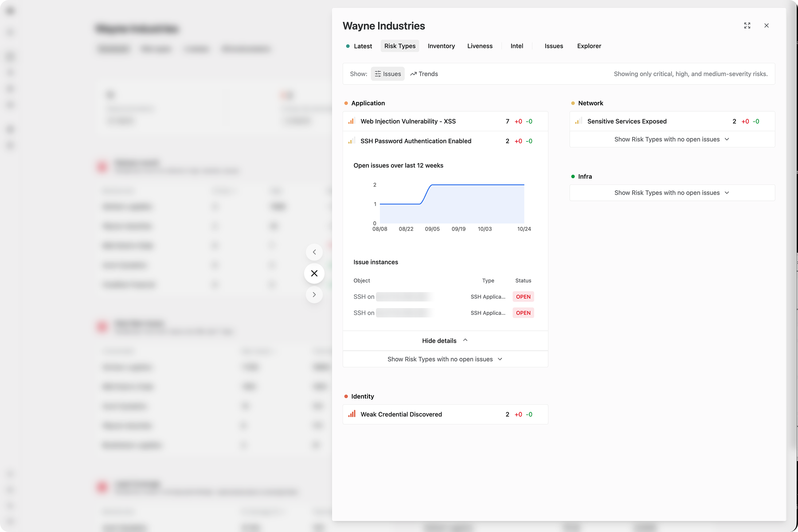The height and width of the screenshot is (532, 798).
Task: Switch view to Issues toggle
Action: point(388,74)
